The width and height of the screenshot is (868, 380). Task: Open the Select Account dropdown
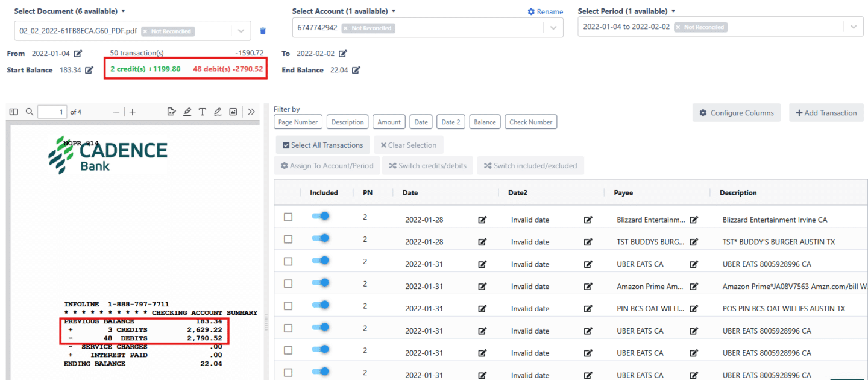[553, 28]
